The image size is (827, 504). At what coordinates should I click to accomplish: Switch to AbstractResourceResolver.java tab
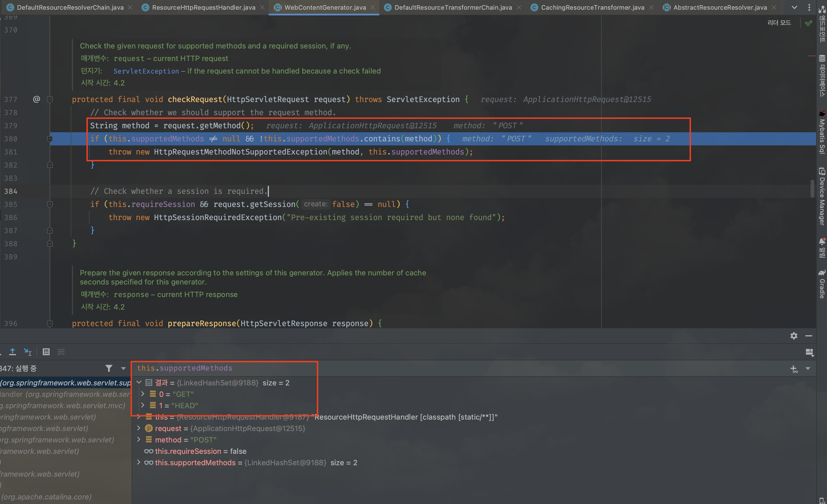click(720, 7)
